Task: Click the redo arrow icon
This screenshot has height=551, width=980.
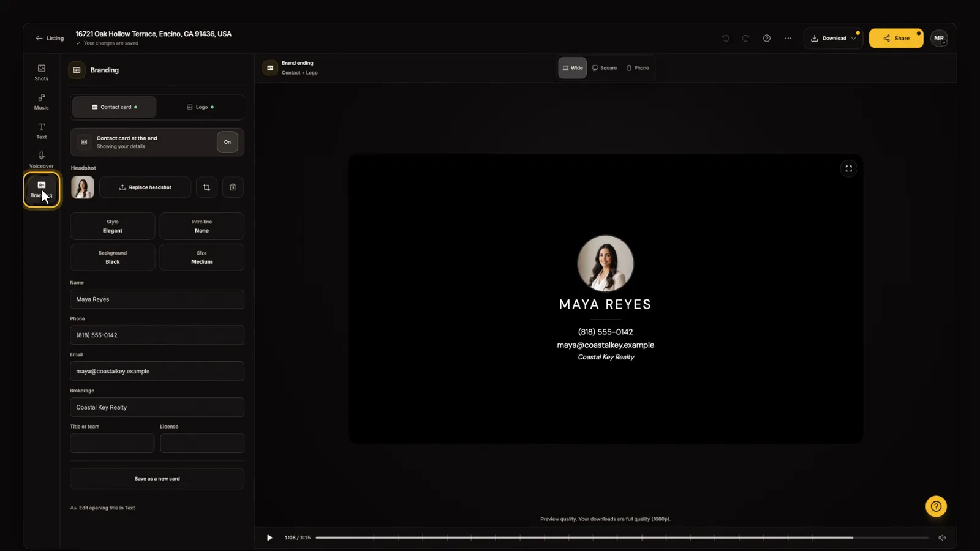Action: 745,38
